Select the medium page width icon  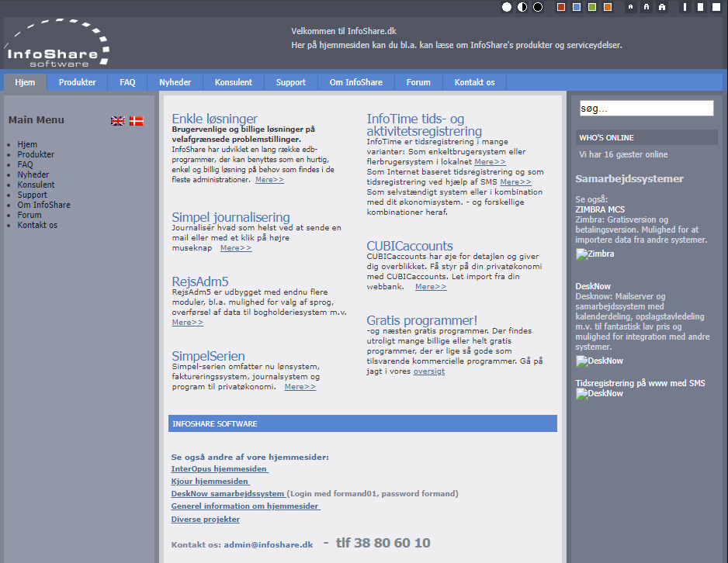tap(701, 7)
